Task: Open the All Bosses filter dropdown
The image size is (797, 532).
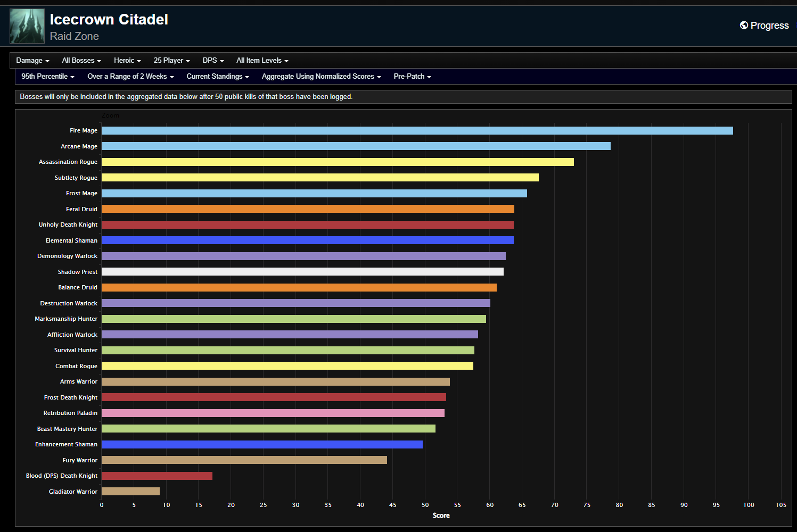Action: tap(80, 60)
